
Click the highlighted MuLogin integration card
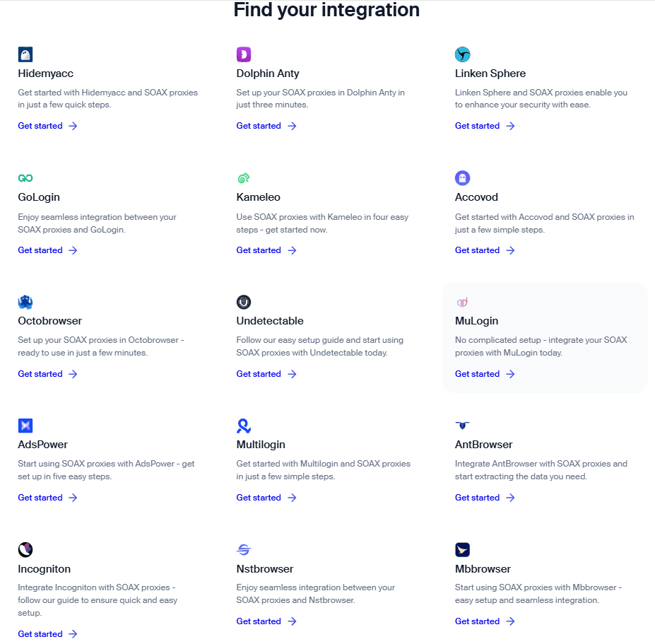[x=544, y=336]
